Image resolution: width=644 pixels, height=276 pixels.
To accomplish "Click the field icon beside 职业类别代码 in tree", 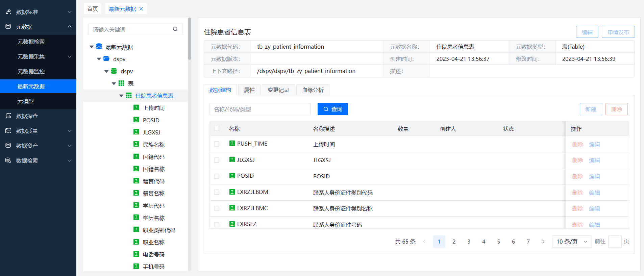I will (x=136, y=229).
